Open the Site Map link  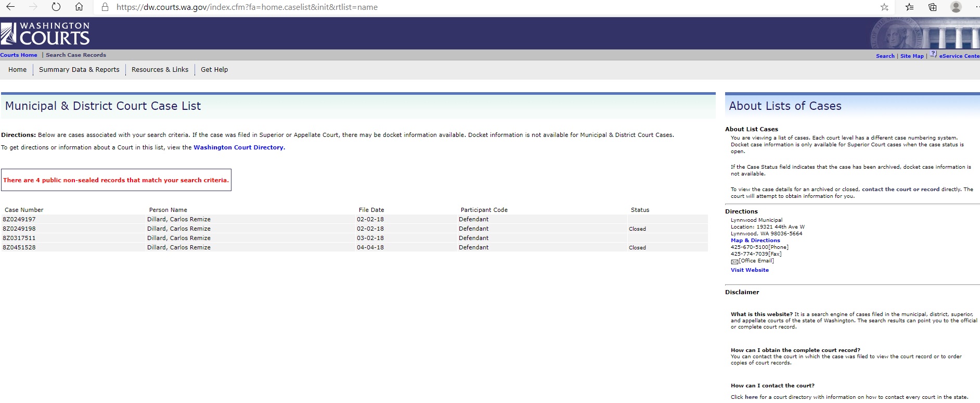point(912,56)
